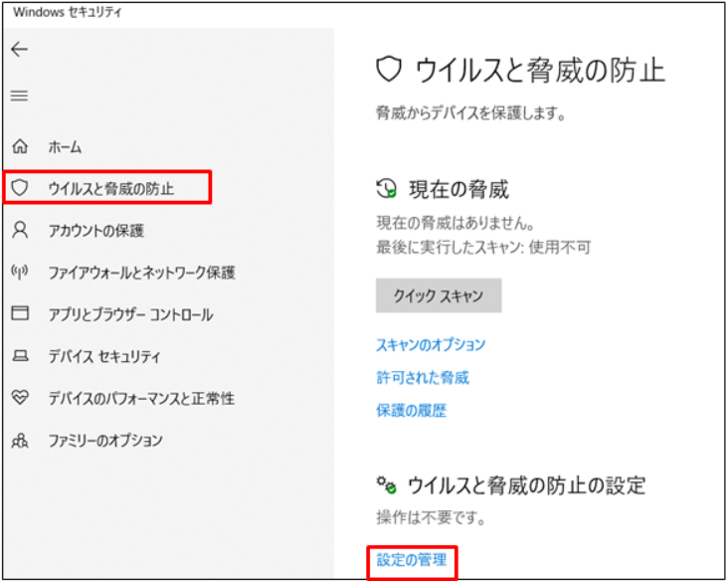Open アプリとブラウザー コントロール
Screen dimensions: 728x581
pyautogui.click(x=131, y=314)
